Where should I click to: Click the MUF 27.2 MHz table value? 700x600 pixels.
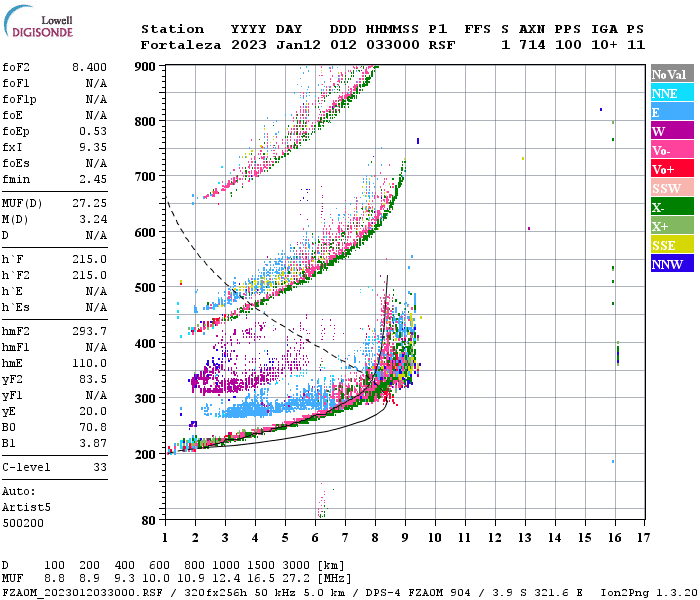click(x=296, y=579)
